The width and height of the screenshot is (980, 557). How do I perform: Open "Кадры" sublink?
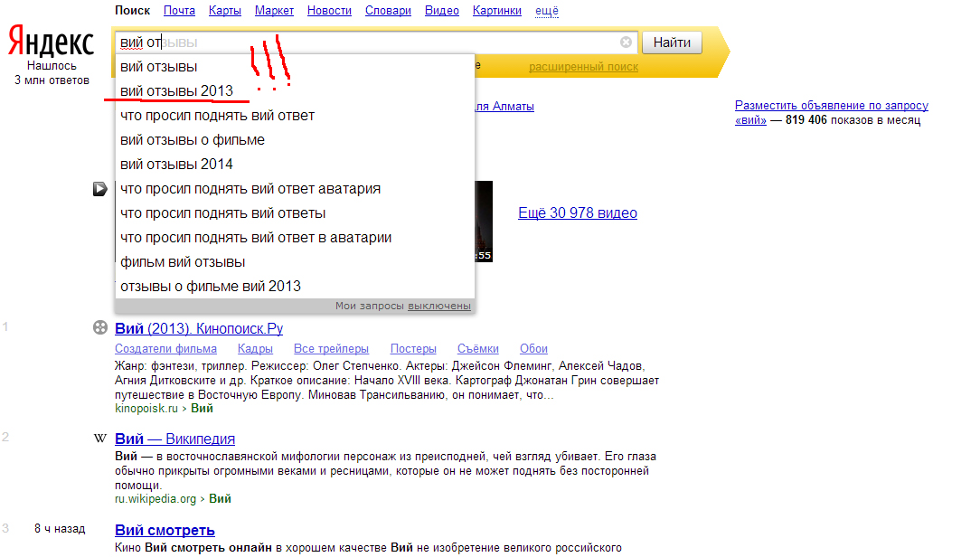[x=255, y=349]
